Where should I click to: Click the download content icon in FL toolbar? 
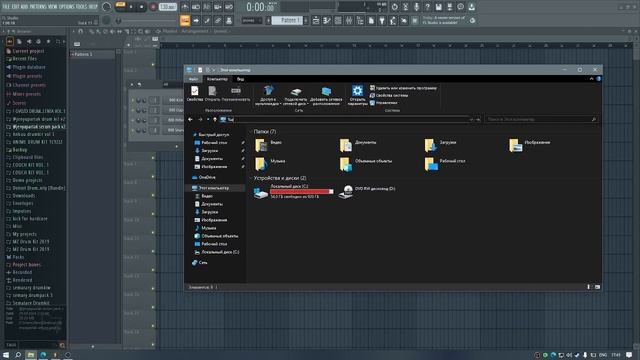(471, 7)
